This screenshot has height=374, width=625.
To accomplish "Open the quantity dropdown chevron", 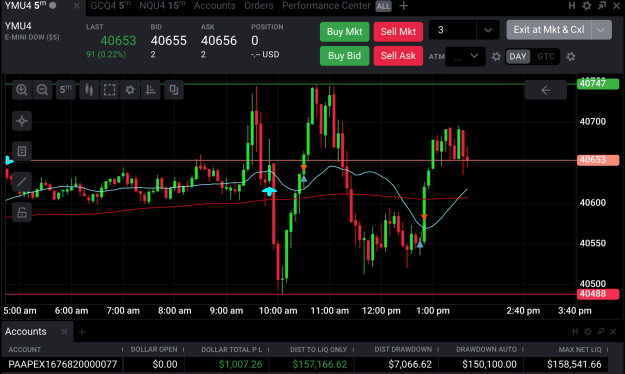I will [x=488, y=30].
